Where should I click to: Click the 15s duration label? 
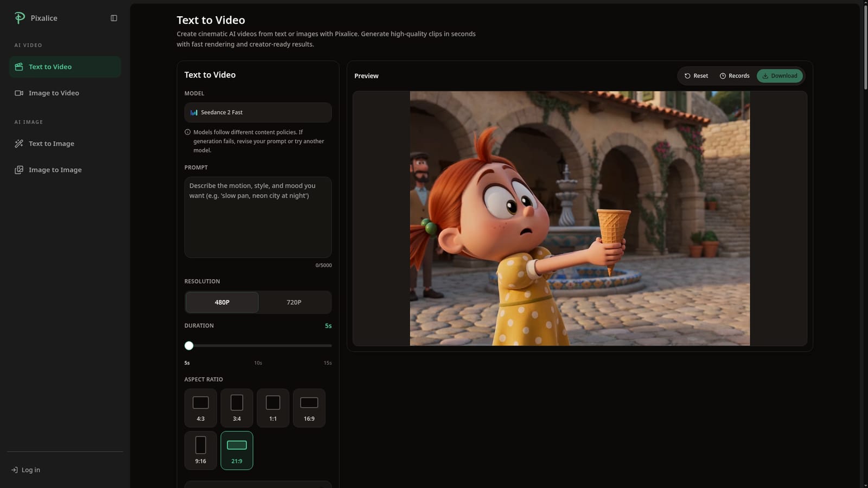coord(328,363)
